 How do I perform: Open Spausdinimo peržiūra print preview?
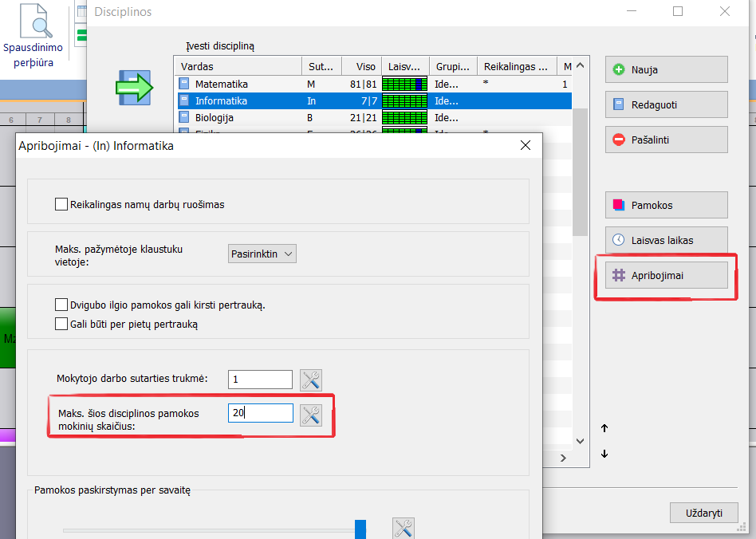coord(33,36)
